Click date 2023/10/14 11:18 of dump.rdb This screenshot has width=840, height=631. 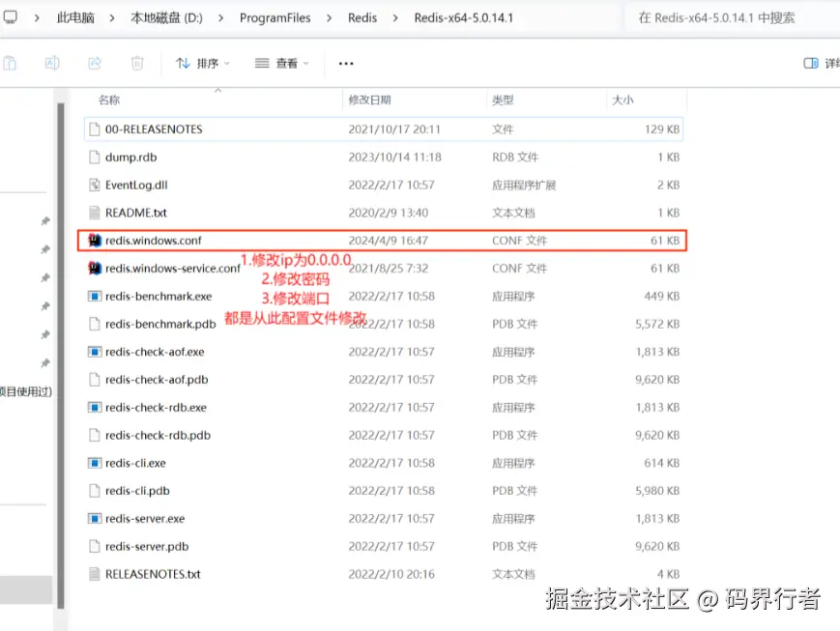pos(394,157)
